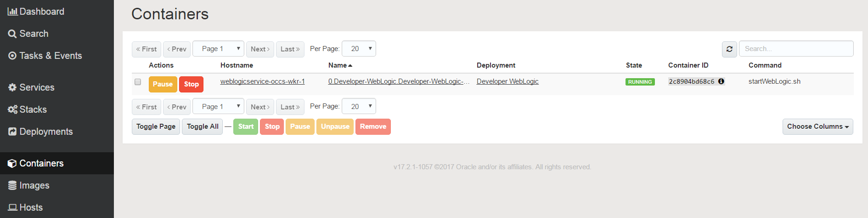Click Toggle All button

(x=203, y=126)
